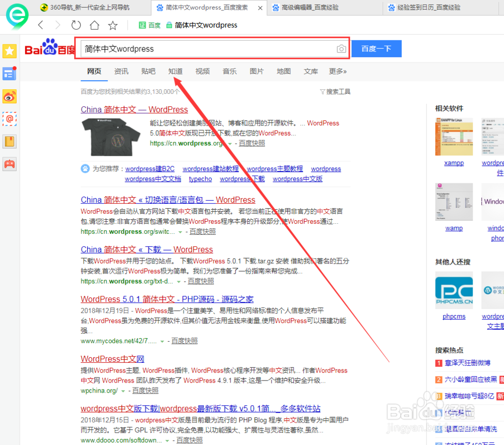This screenshot has width=504, height=445.
Task: Open wordpress中文版下载 多多软件站 result
Action: tap(200, 409)
